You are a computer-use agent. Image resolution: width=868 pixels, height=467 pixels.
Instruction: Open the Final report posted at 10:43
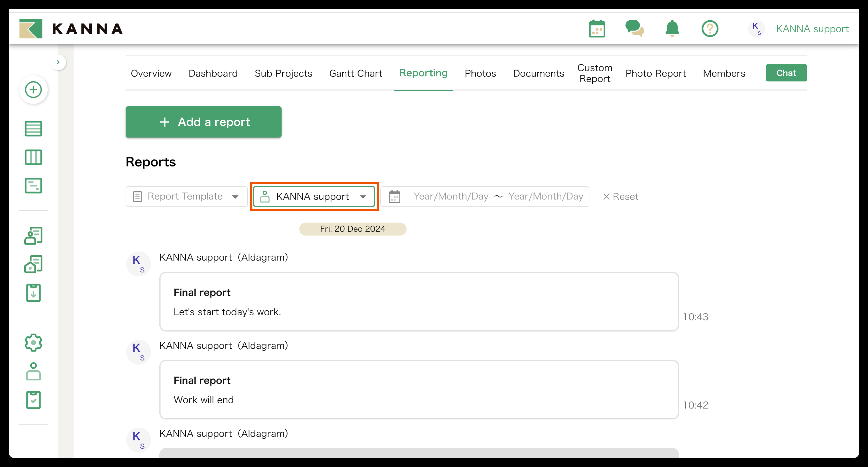point(418,302)
